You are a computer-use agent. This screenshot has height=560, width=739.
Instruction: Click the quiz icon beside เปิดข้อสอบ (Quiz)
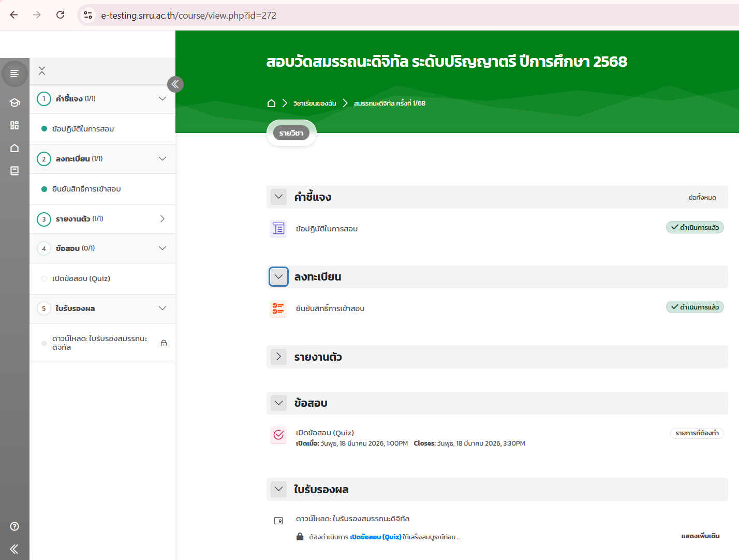click(x=278, y=435)
